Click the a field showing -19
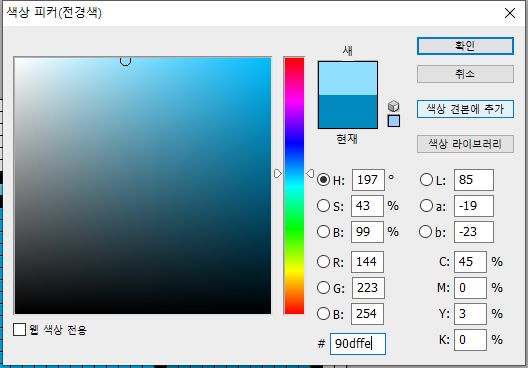 (x=474, y=206)
